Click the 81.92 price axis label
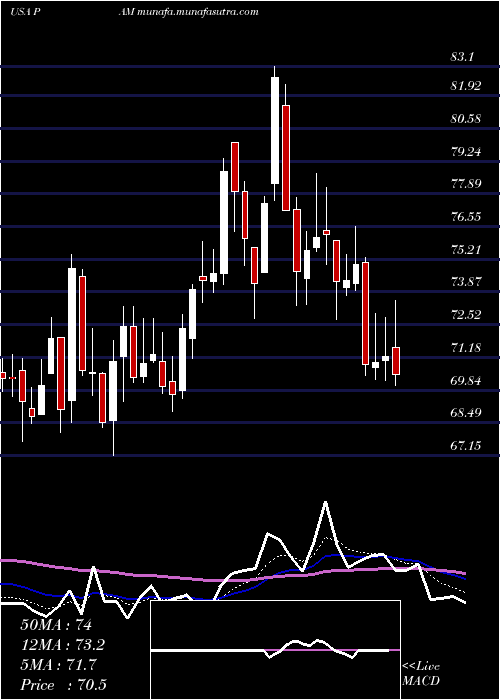500x700 pixels. click(466, 86)
